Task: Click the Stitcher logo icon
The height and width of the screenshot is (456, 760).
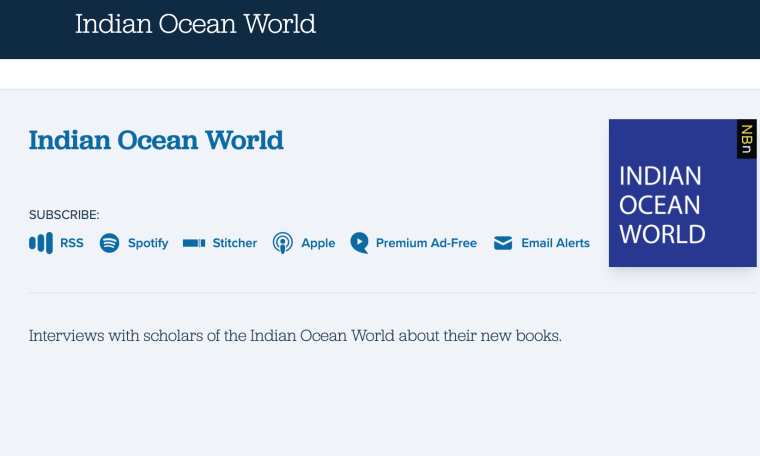Action: (194, 243)
